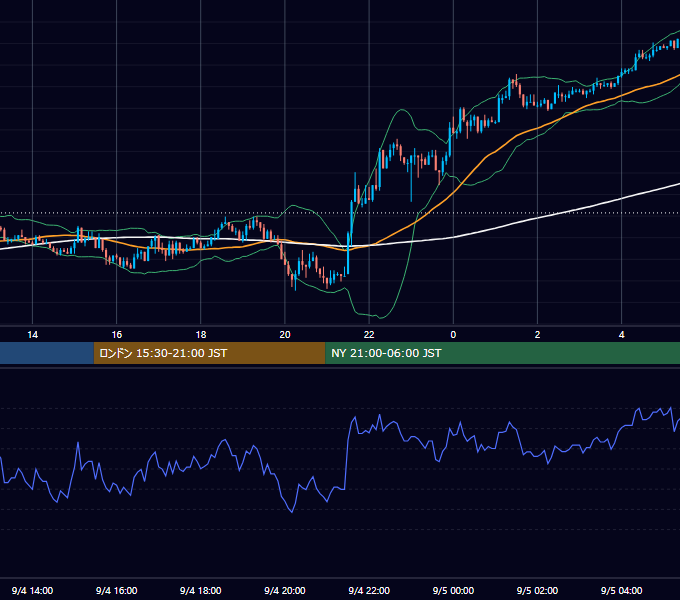This screenshot has width=680, height=600.
Task: Click the blue session bar before ロンドン
Action: [47, 353]
